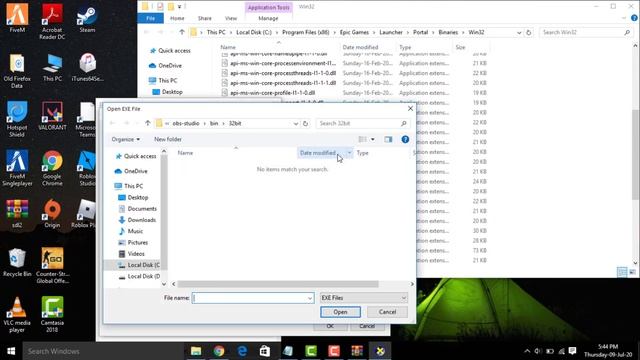Open File tab in File Explorer
The height and width of the screenshot is (360, 640).
click(151, 18)
